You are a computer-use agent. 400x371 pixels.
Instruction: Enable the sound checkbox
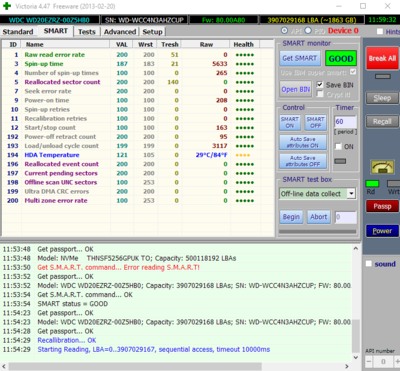tap(369, 264)
